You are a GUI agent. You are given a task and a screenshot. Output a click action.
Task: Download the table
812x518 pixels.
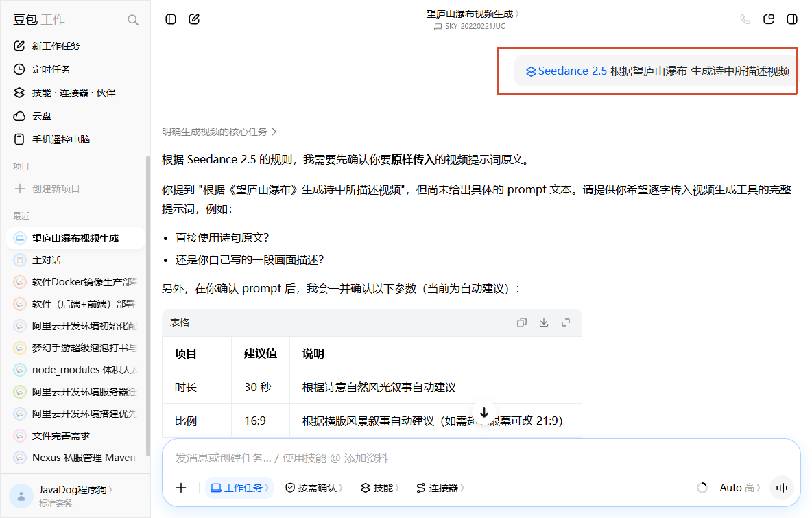544,322
